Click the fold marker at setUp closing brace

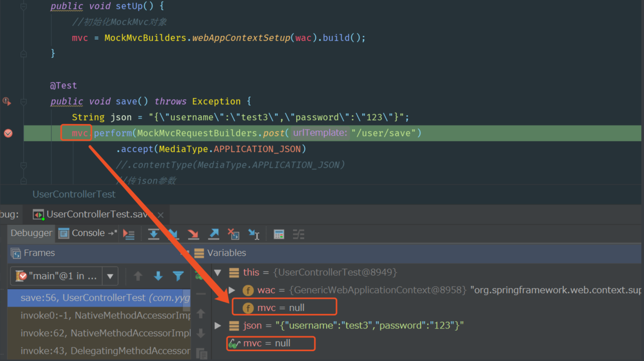tap(23, 54)
